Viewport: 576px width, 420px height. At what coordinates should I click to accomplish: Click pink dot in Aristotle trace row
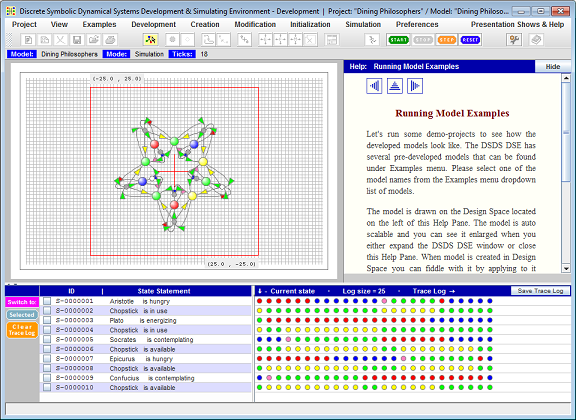384,301
